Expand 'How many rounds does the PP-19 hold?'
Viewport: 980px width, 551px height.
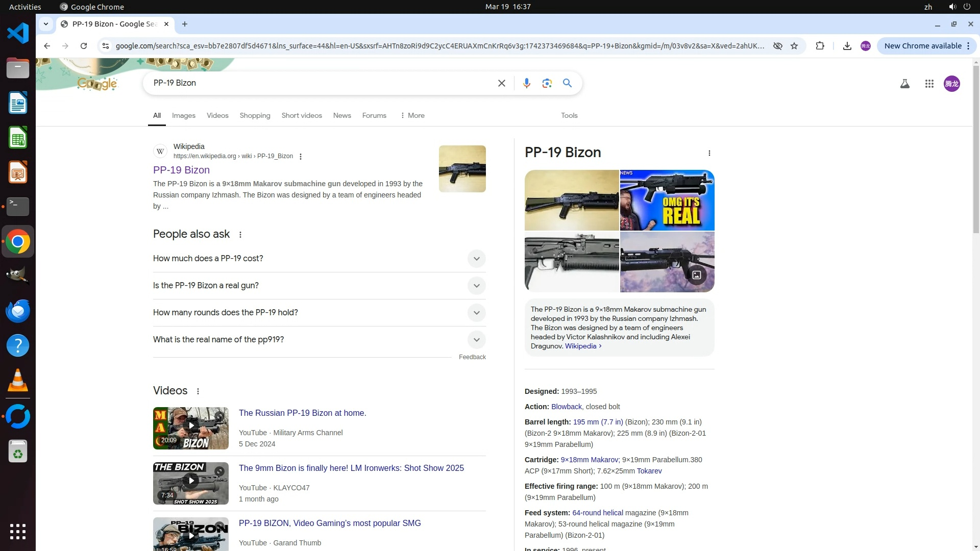(476, 313)
